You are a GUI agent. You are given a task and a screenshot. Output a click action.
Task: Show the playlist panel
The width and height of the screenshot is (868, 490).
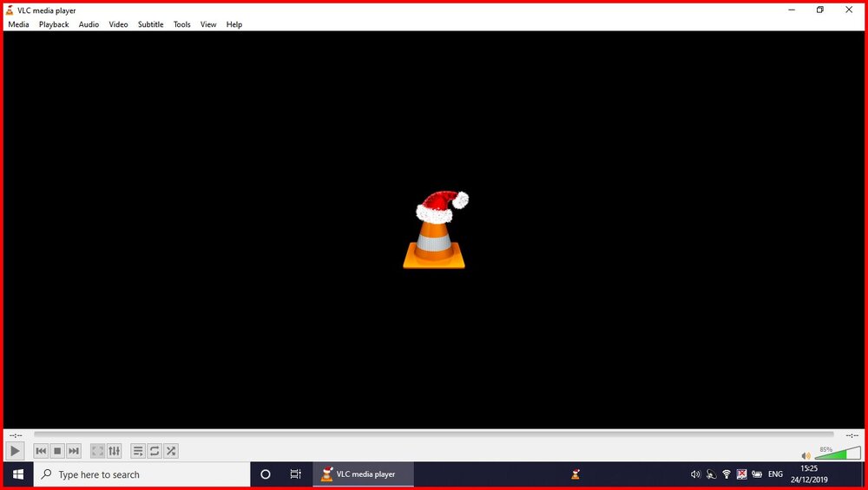click(138, 451)
